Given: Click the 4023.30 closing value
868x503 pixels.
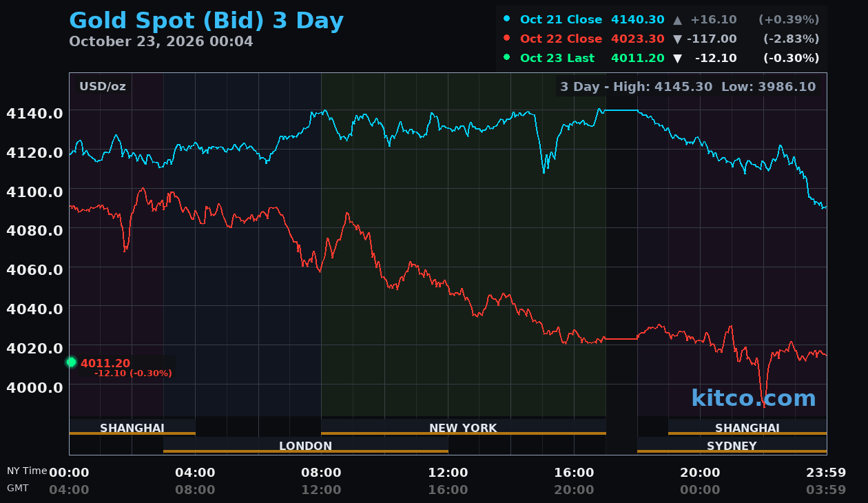Looking at the screenshot, I should coord(638,39).
